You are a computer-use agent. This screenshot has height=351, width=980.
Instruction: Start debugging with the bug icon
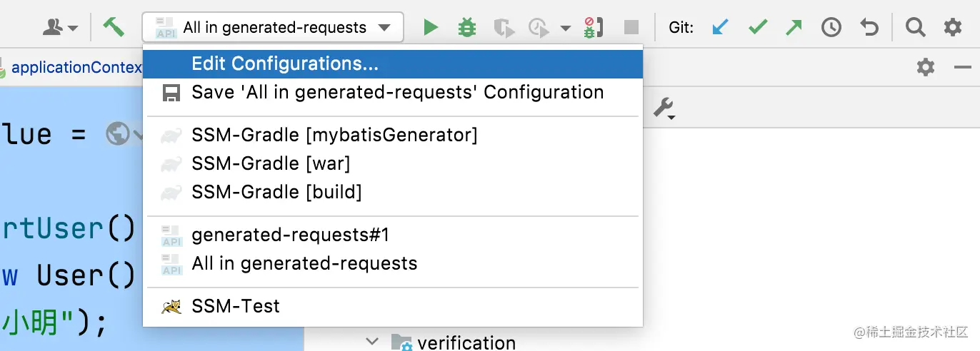467,28
